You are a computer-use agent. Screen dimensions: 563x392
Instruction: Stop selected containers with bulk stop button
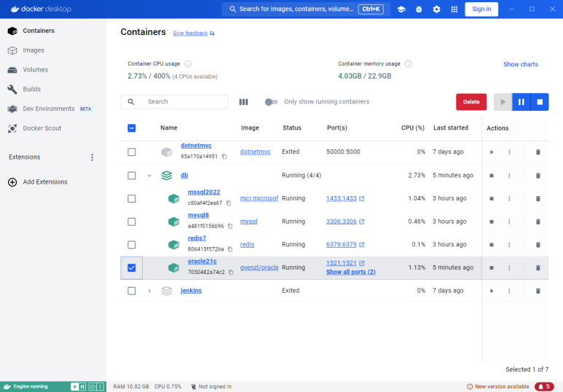(540, 102)
